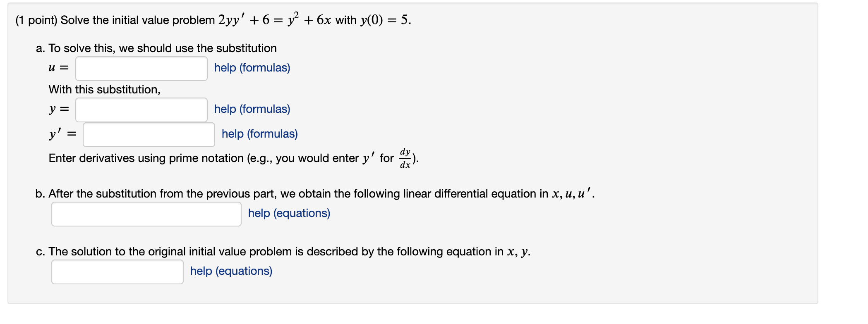Select the substitution entry box

[x=141, y=68]
